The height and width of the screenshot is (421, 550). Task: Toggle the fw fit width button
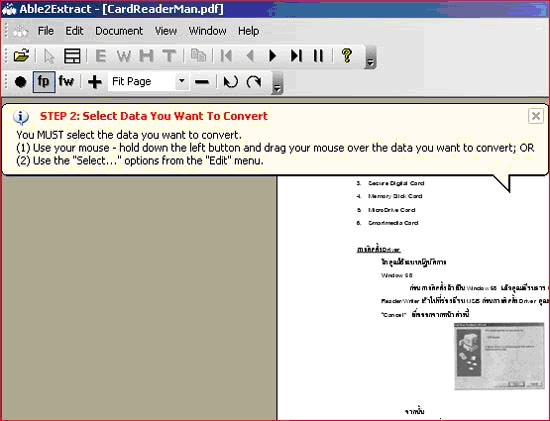point(66,81)
